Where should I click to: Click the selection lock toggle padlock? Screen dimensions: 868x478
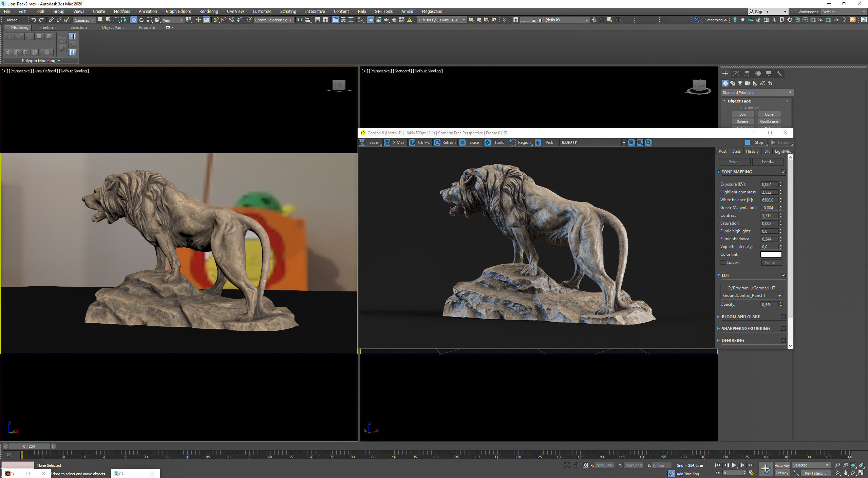tap(576, 465)
